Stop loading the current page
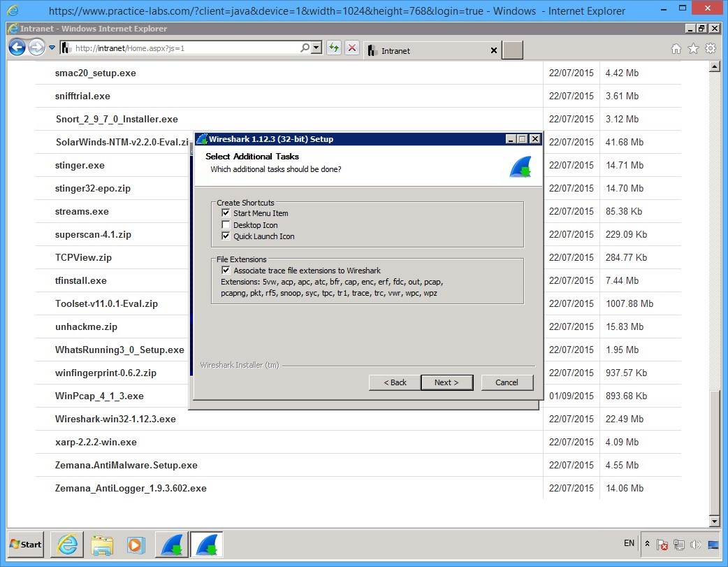Screen dimensions: 728x567 pyautogui.click(x=351, y=48)
